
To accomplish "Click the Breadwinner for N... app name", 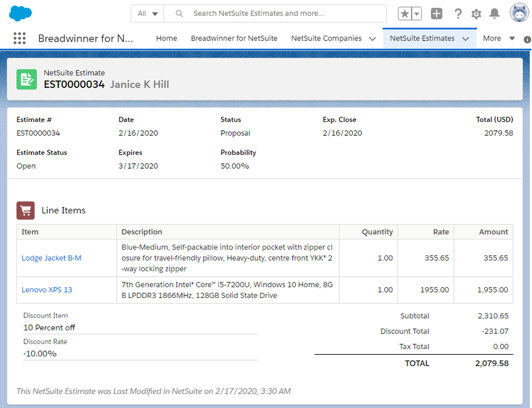I will tap(86, 38).
